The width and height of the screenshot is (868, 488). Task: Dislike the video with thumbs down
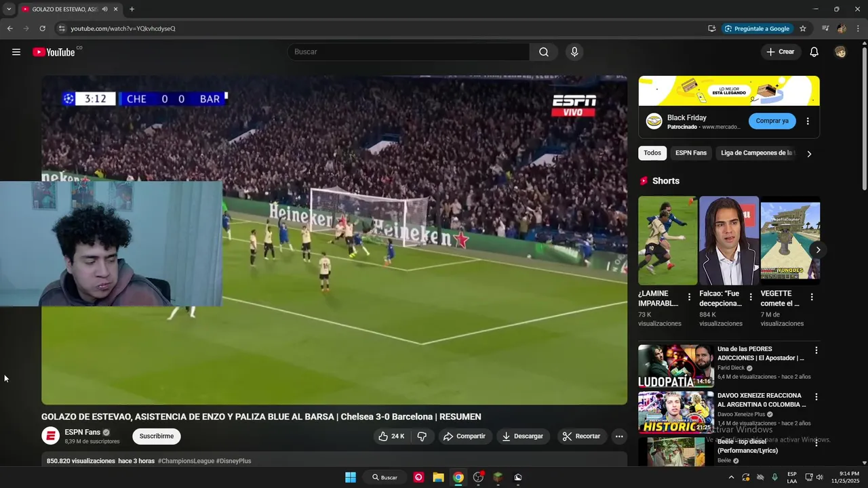coord(422,436)
